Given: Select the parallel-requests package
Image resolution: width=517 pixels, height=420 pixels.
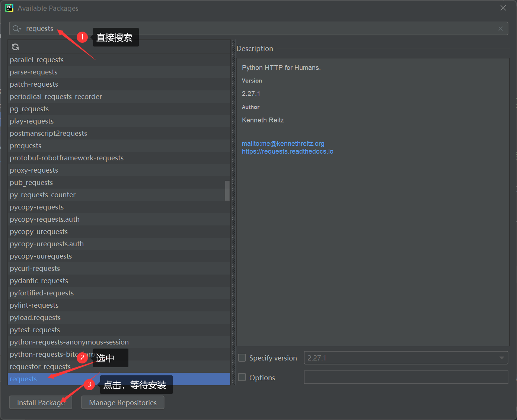Looking at the screenshot, I should [x=119, y=60].
